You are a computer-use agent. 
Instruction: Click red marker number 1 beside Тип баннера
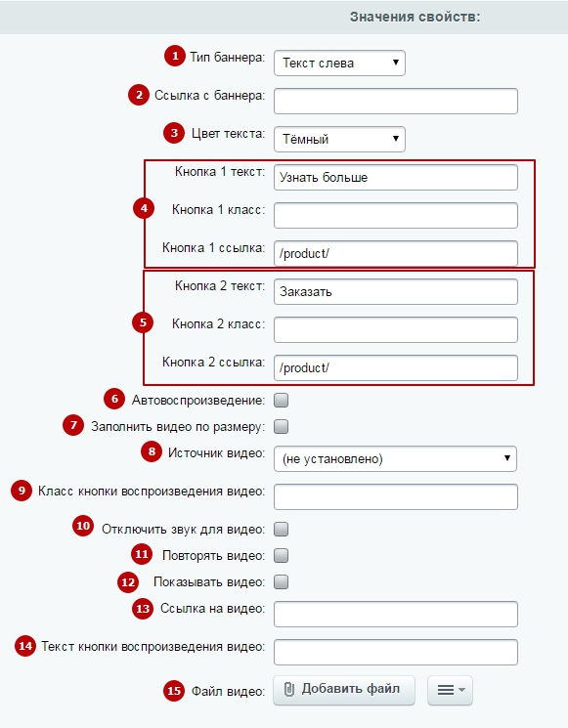click(x=175, y=56)
